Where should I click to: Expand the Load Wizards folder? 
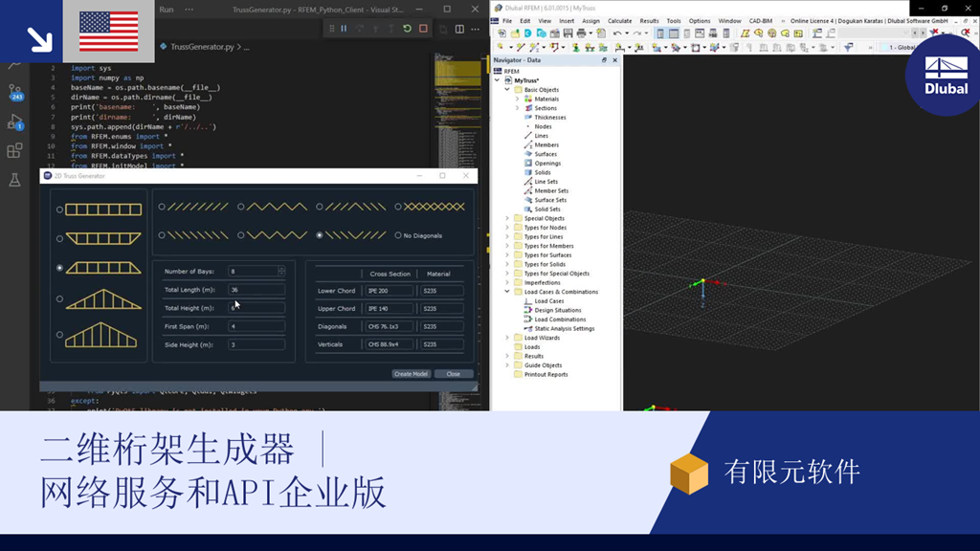507,338
